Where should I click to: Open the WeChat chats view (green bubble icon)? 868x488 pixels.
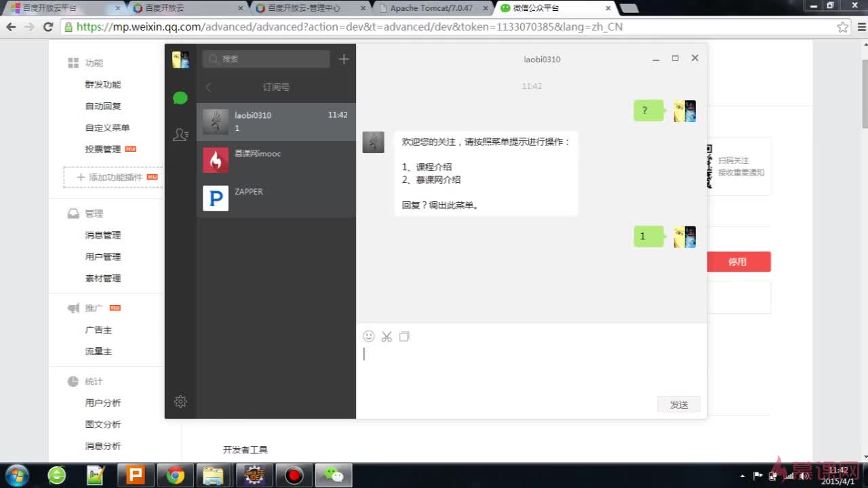click(180, 98)
